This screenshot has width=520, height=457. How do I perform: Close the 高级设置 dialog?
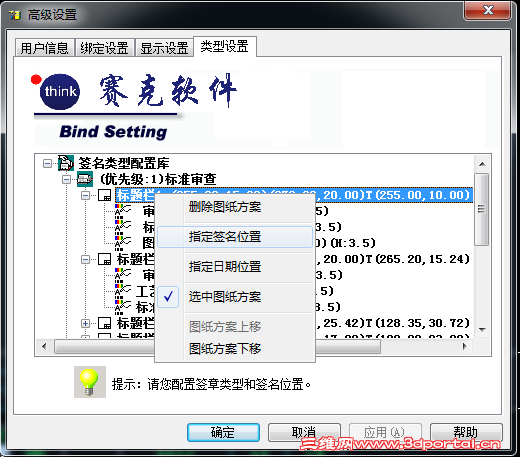488,10
